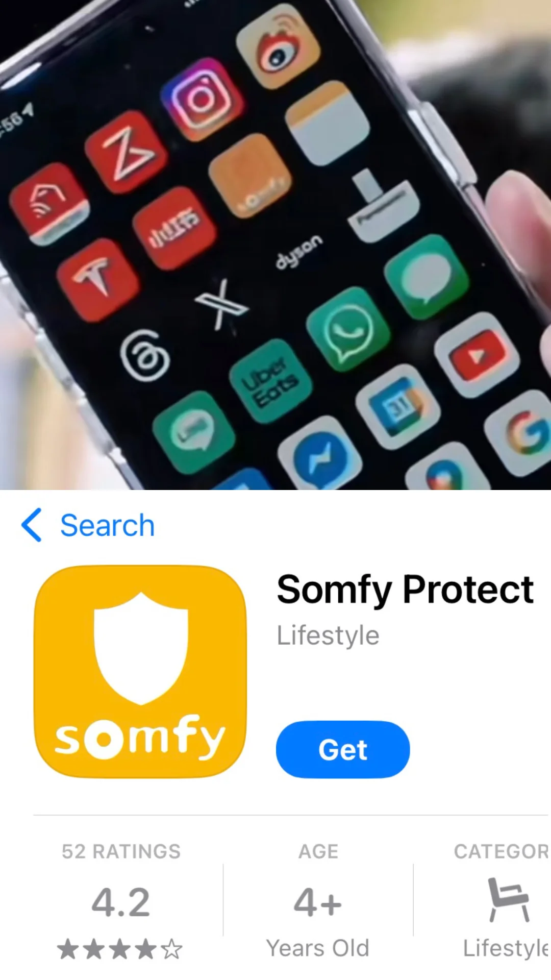
Task: Tap the green LINE app icon
Action: 194,432
